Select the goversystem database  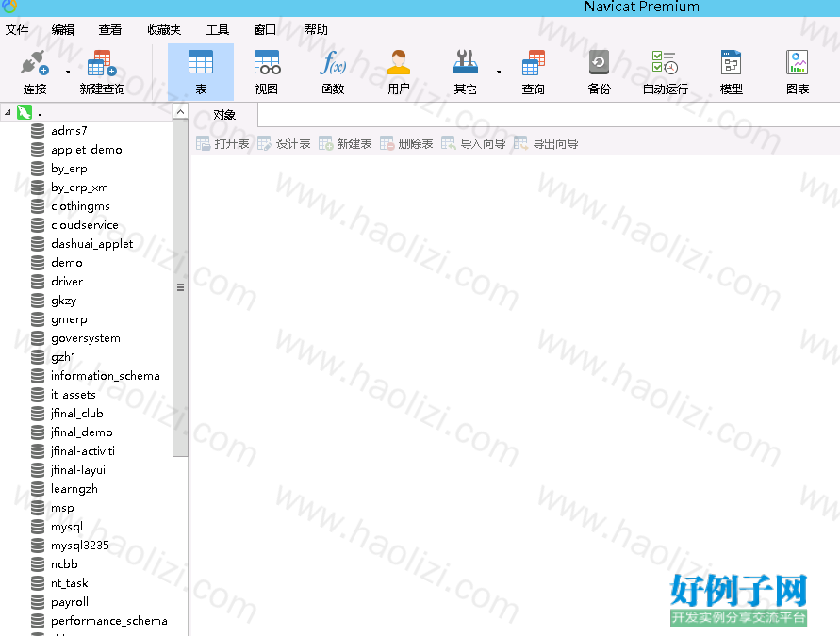pos(86,338)
